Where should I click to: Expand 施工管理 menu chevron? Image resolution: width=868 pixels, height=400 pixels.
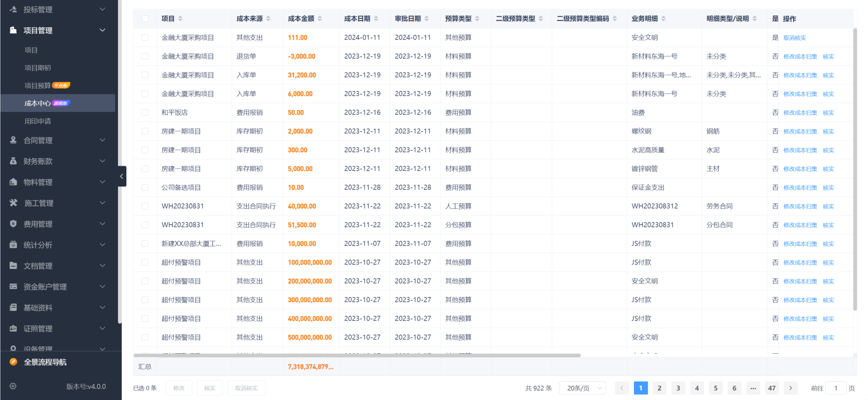[103, 203]
